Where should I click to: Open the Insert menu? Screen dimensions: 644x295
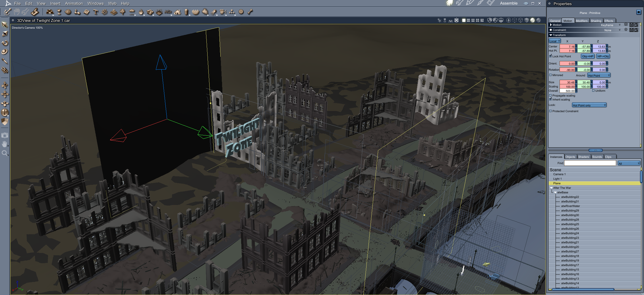(55, 3)
